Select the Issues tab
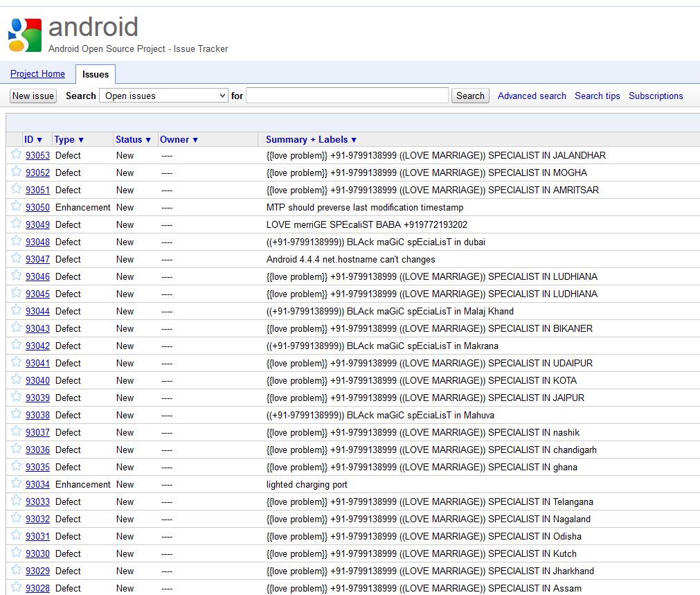 coord(95,74)
